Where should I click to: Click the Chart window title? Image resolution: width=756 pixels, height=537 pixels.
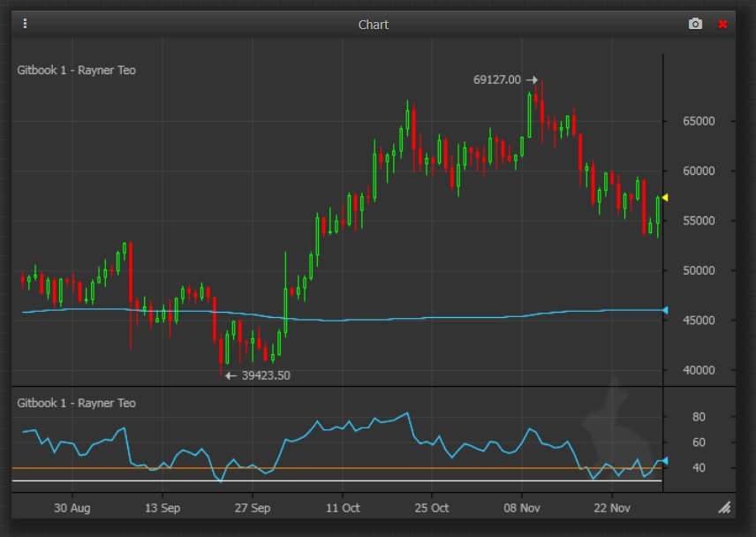(373, 24)
